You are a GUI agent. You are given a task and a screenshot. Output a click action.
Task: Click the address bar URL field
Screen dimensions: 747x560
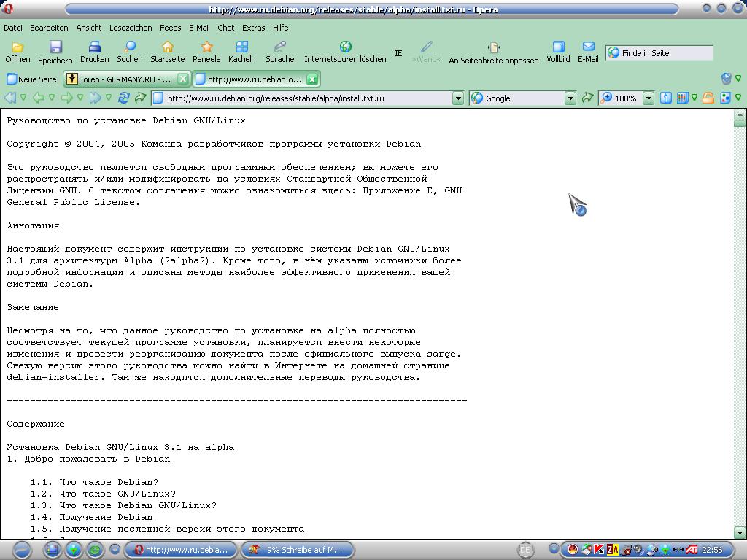pyautogui.click(x=308, y=98)
